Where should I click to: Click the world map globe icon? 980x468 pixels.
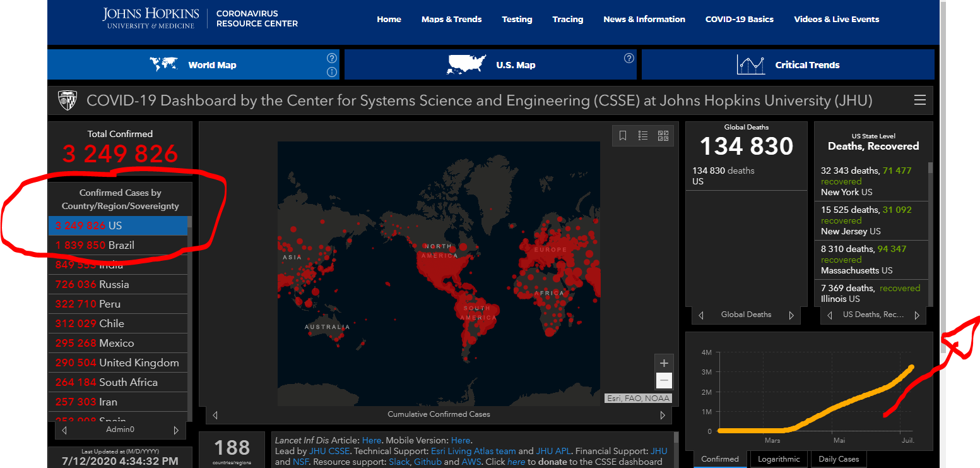[x=163, y=64]
